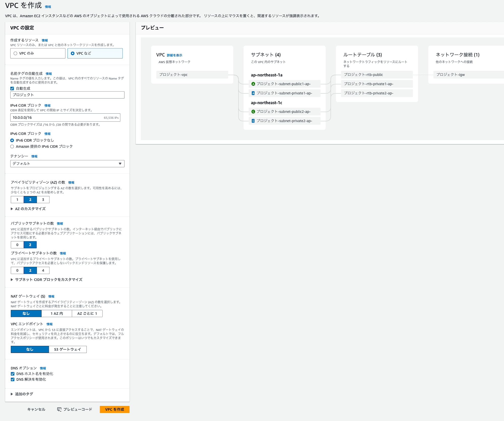Set public subnet count to 2

pyautogui.click(x=30, y=245)
